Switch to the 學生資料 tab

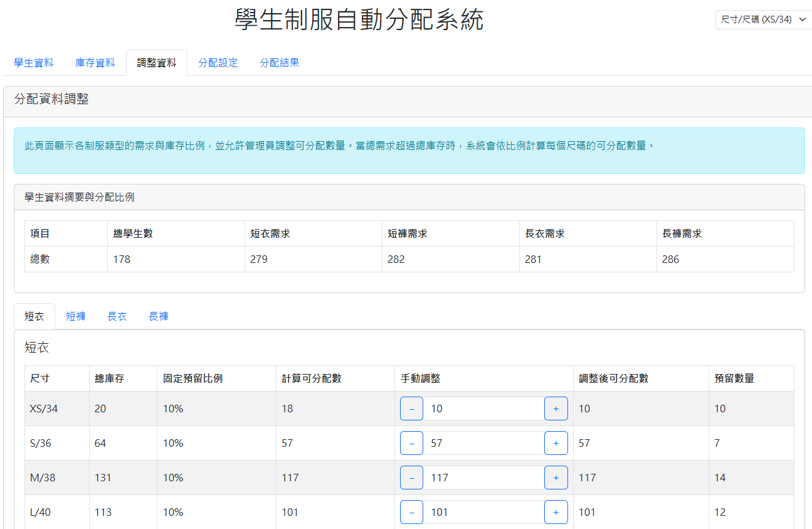point(32,63)
